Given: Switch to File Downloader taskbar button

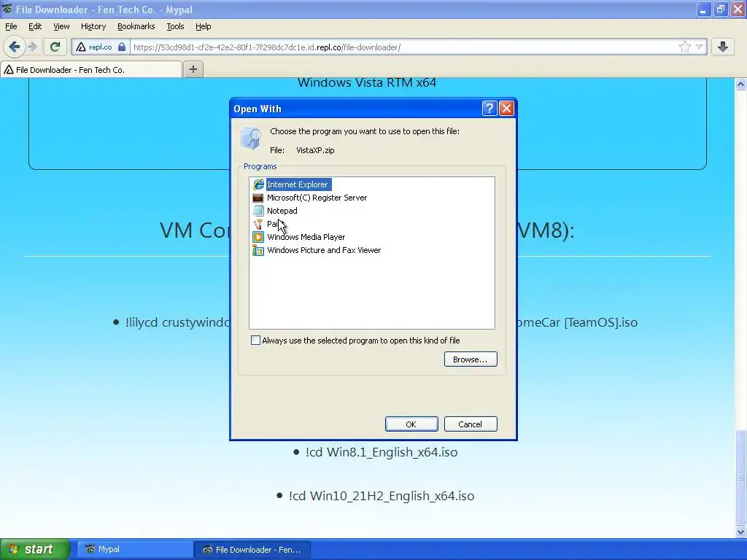Looking at the screenshot, I should [x=252, y=550].
